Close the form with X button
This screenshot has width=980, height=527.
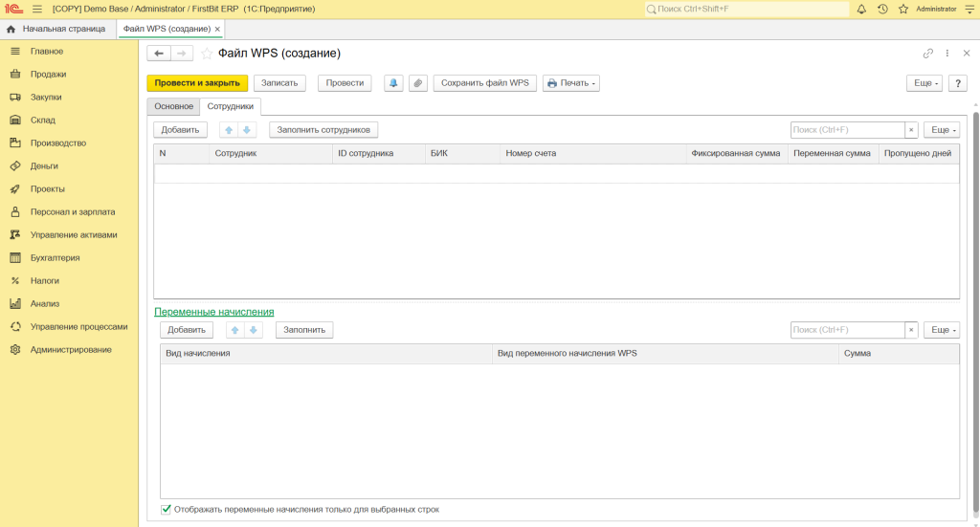[x=967, y=54]
